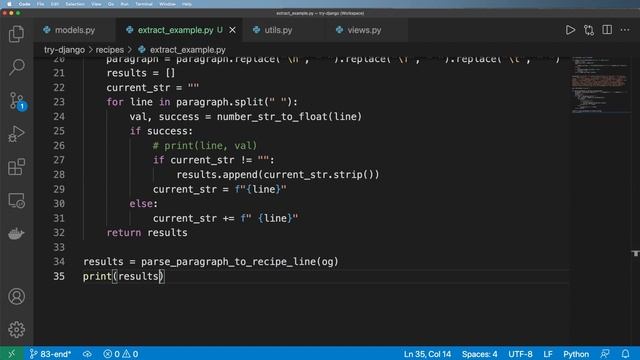Place cursor on 'return results' line
Viewport: 640px width, 360px height.
pyautogui.click(x=147, y=233)
